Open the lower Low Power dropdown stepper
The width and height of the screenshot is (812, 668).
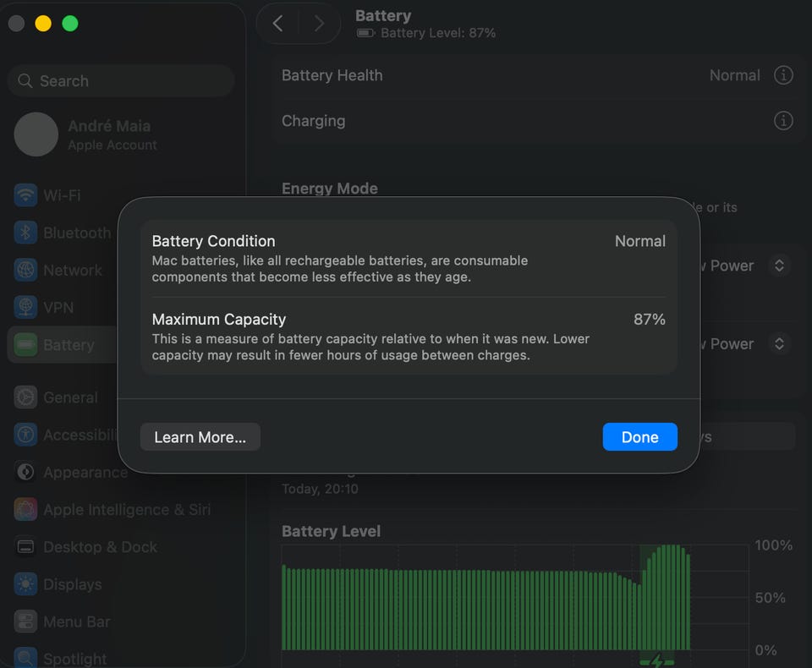tap(779, 344)
